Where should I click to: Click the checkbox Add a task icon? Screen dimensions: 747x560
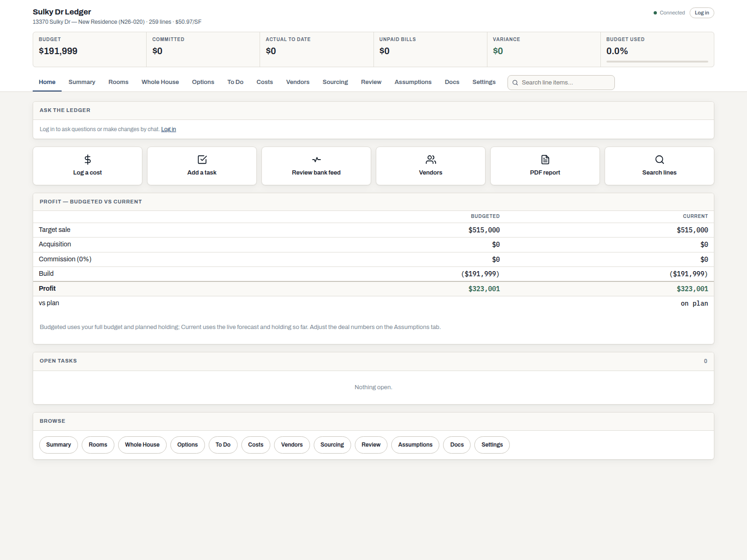pyautogui.click(x=202, y=160)
